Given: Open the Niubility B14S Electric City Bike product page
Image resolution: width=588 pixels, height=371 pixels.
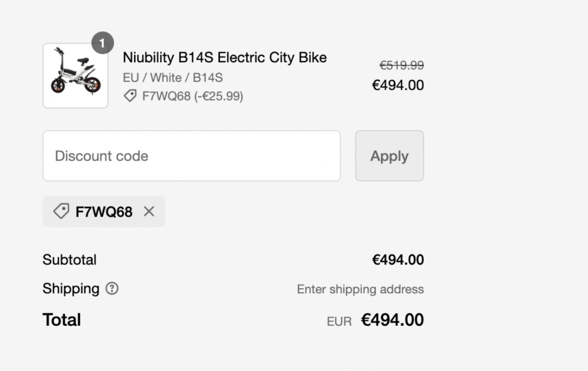Looking at the screenshot, I should click(225, 57).
